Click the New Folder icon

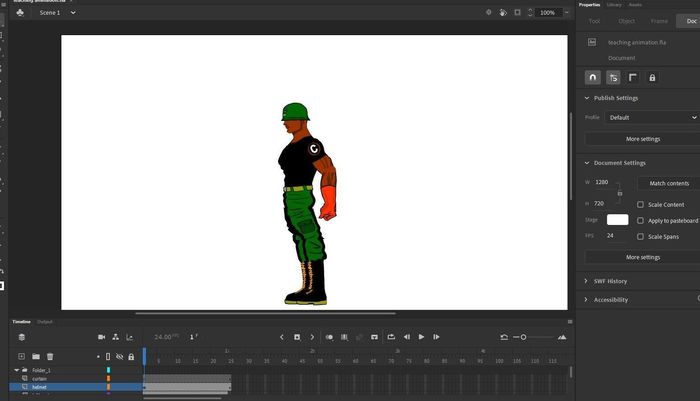(36, 356)
